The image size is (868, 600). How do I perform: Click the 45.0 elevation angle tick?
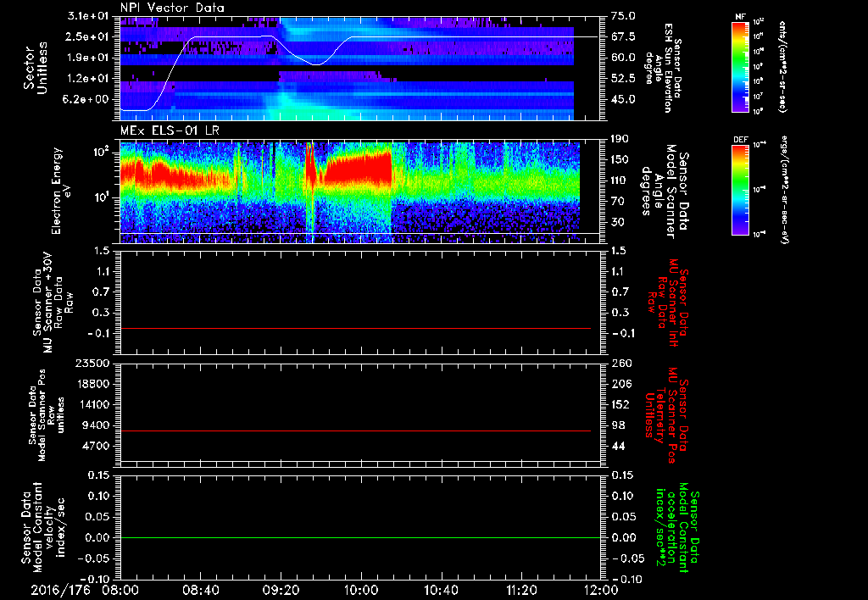(623, 100)
